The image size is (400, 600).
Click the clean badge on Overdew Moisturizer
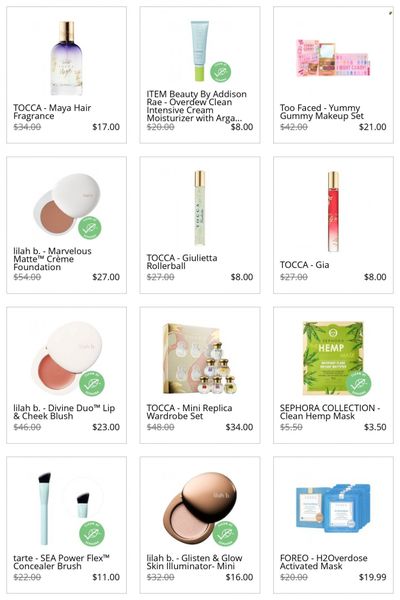(220, 72)
